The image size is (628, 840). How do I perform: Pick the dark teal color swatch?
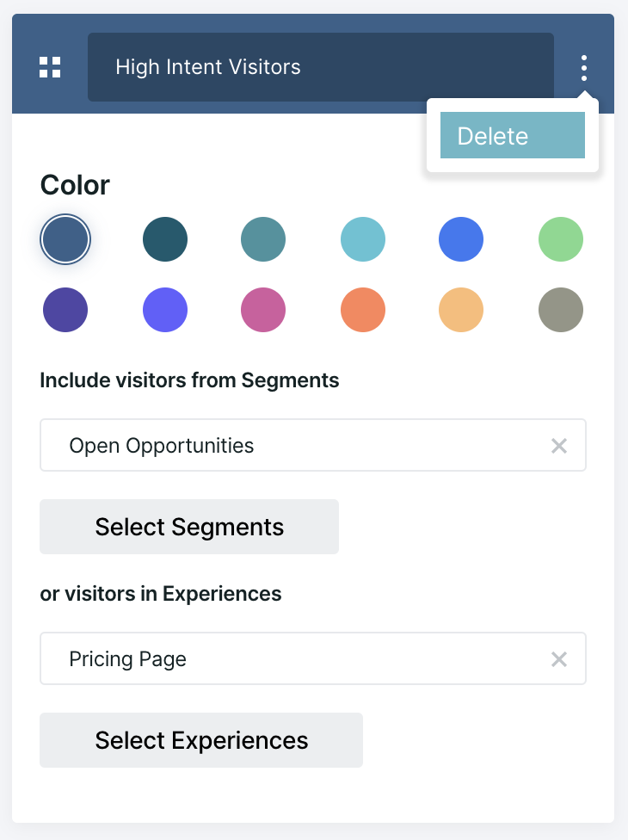click(x=165, y=239)
